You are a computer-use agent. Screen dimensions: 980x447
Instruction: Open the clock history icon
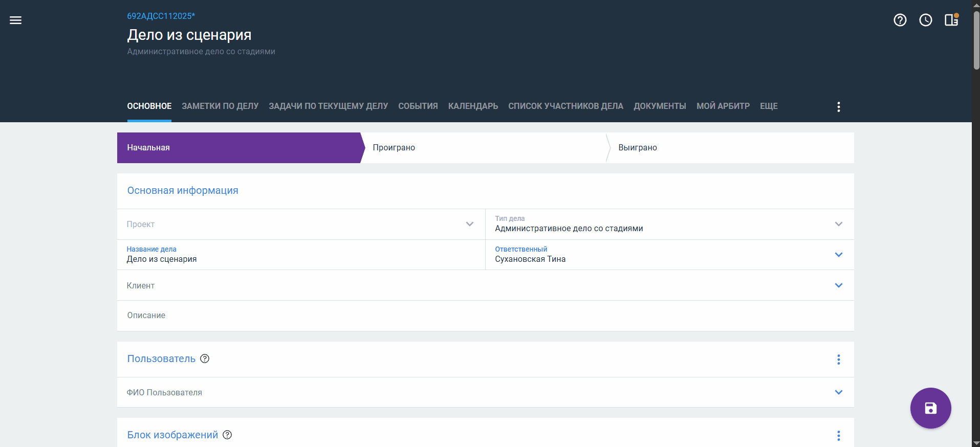[925, 20]
